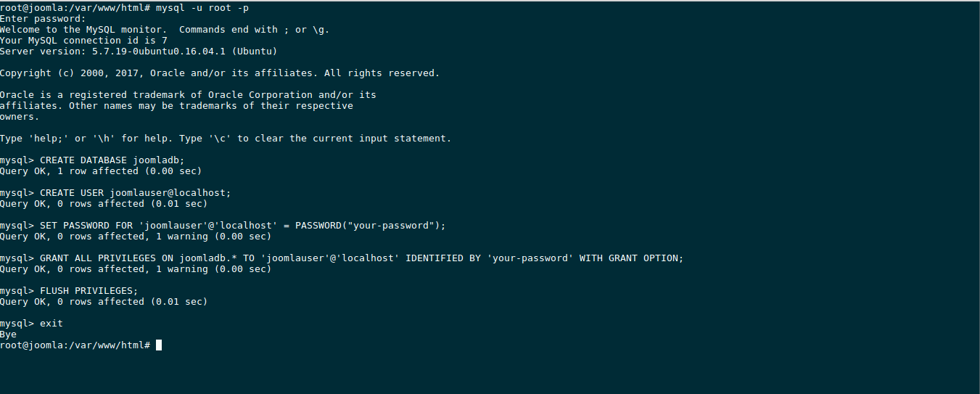Click the 'exit' command at the mysql prompt
Viewport: 980px width, 394px height.
(52, 324)
